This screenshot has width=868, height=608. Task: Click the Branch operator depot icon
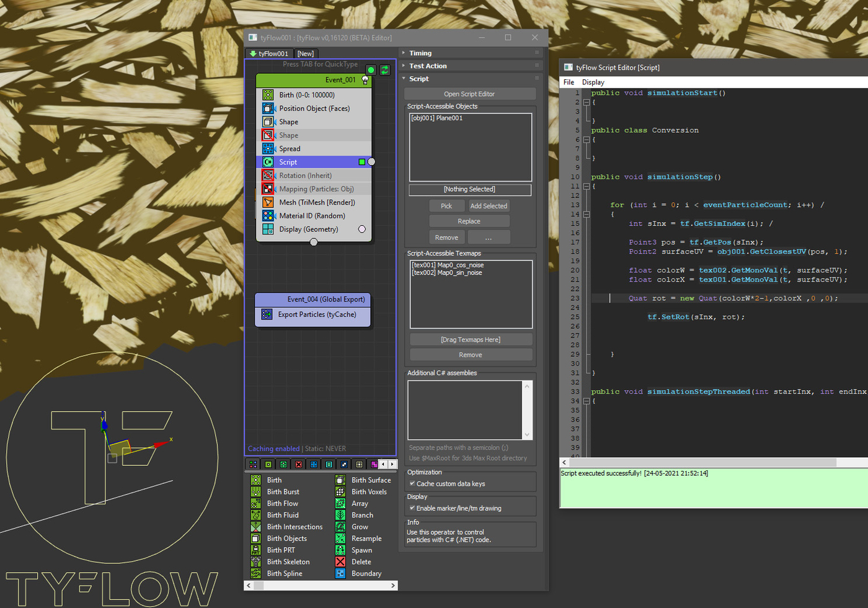tap(340, 515)
